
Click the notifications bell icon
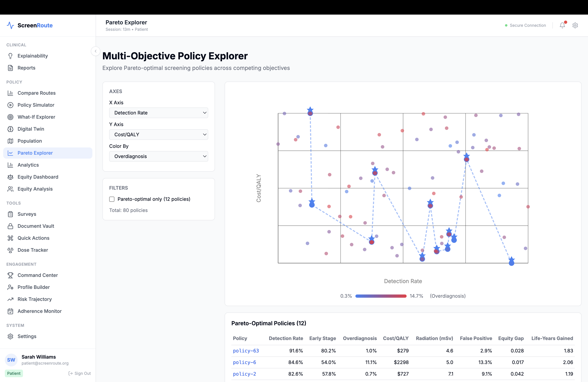(x=562, y=25)
